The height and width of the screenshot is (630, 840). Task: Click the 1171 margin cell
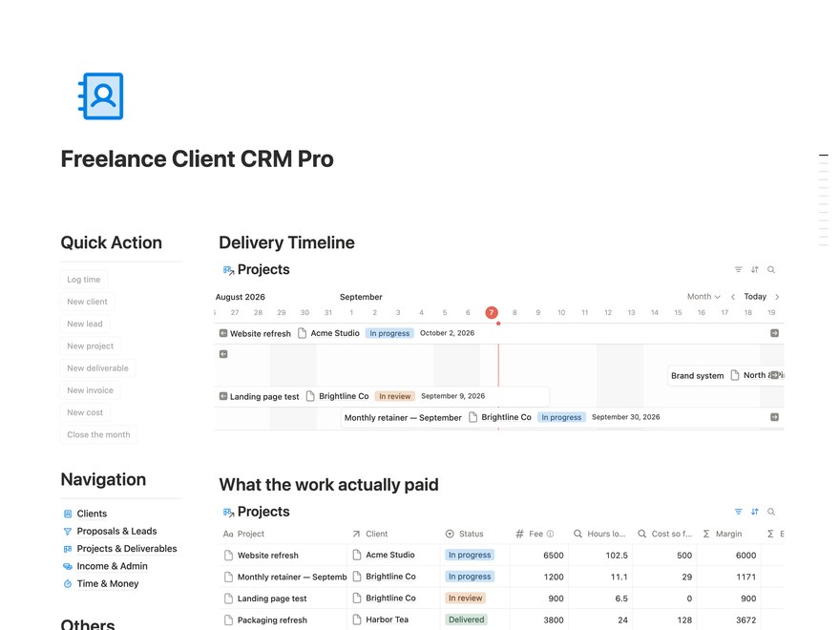729,577
